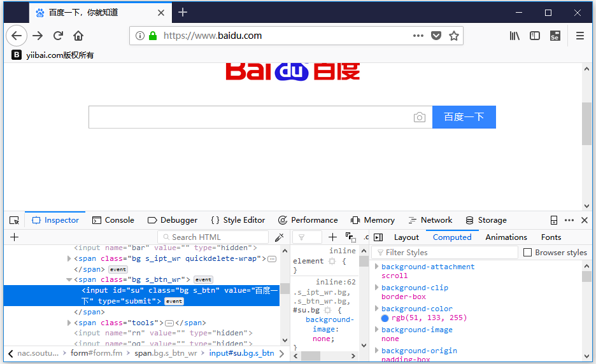This screenshot has height=364, width=596.
Task: Save page to Pocket icon
Action: coord(436,36)
